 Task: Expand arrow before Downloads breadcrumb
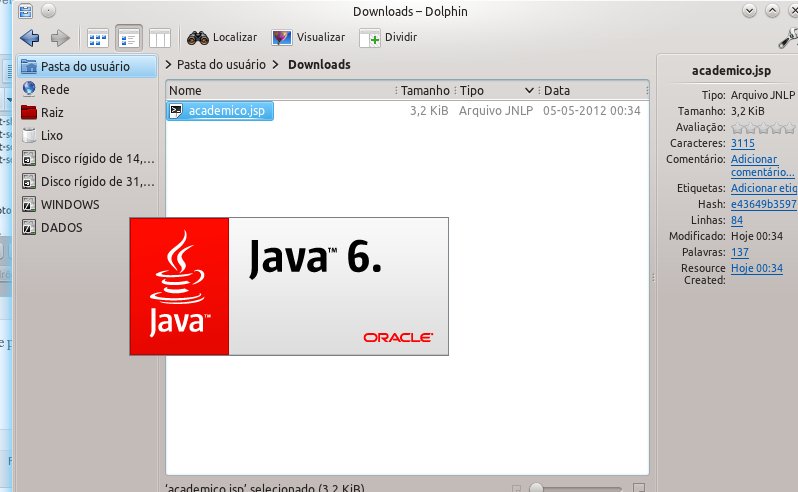click(x=275, y=65)
